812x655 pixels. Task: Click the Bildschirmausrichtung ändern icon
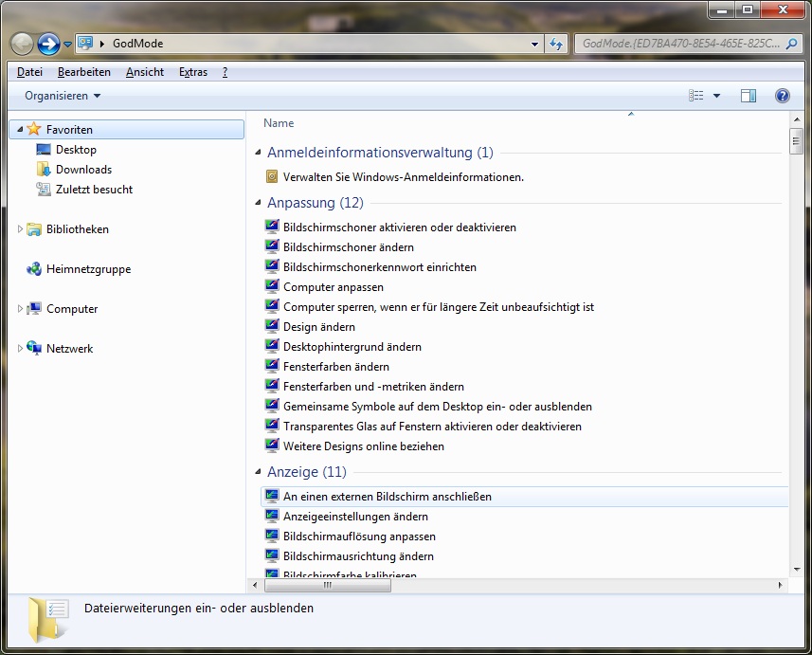coord(272,555)
